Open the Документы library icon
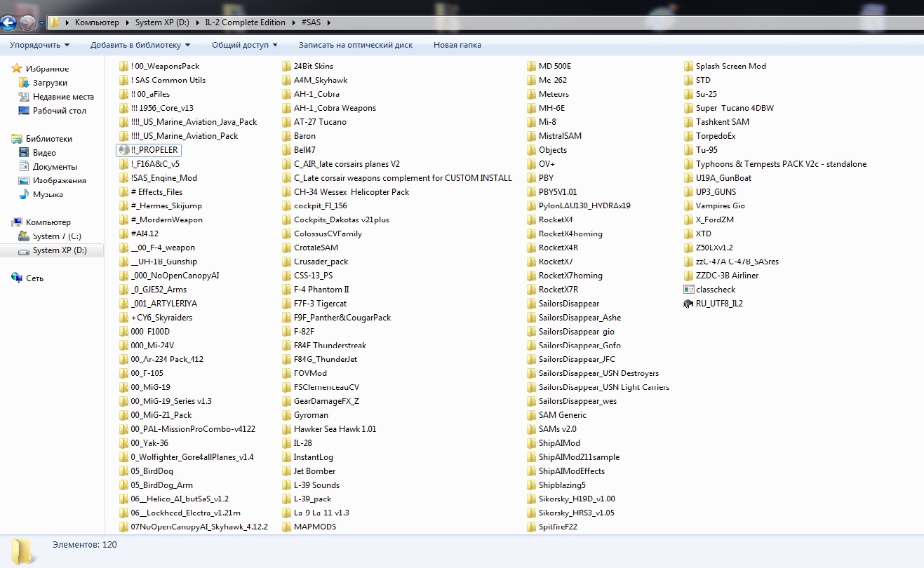This screenshot has width=924, height=568. pos(25,167)
